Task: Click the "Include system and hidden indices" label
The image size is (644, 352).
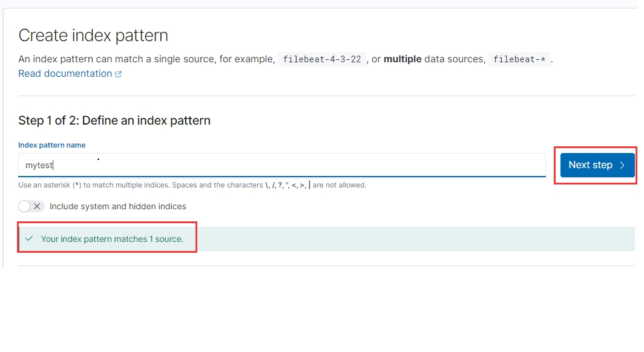Action: tap(118, 206)
